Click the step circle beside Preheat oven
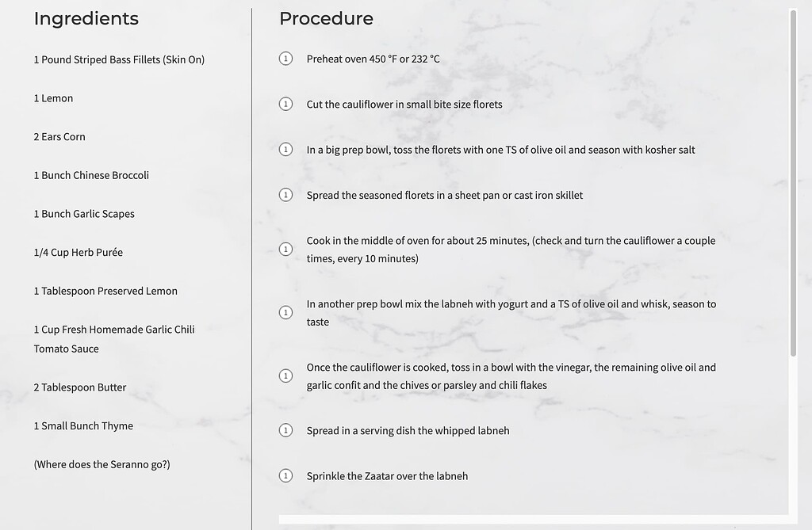The width and height of the screenshot is (812, 530). pos(286,59)
